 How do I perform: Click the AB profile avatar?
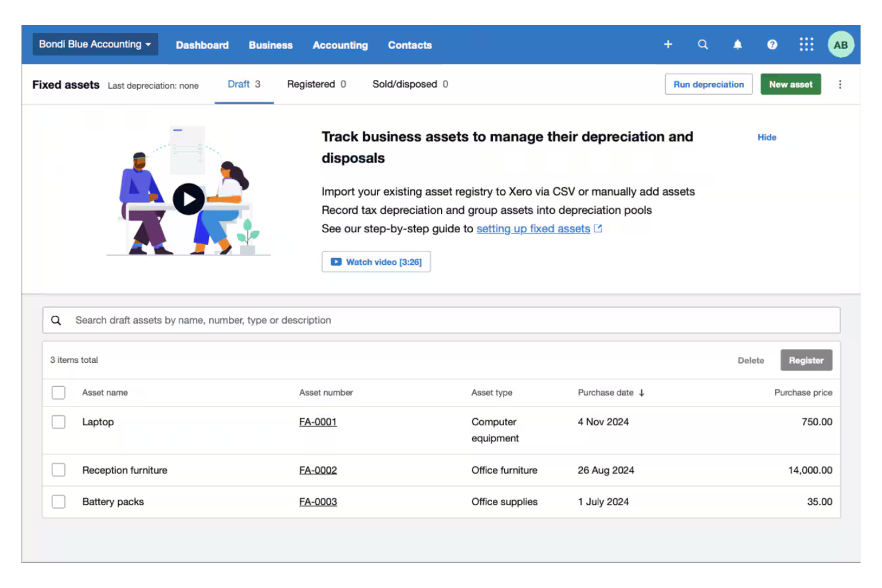click(x=840, y=44)
